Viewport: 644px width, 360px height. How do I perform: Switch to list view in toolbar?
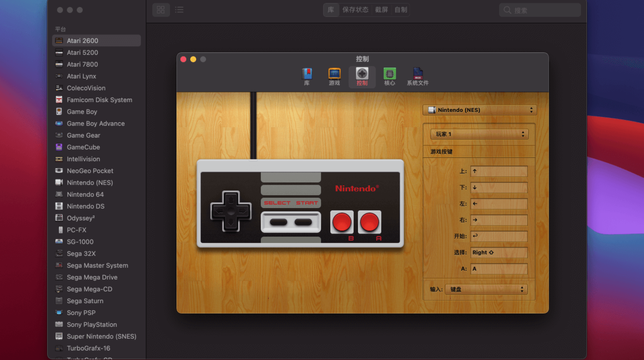tap(179, 10)
